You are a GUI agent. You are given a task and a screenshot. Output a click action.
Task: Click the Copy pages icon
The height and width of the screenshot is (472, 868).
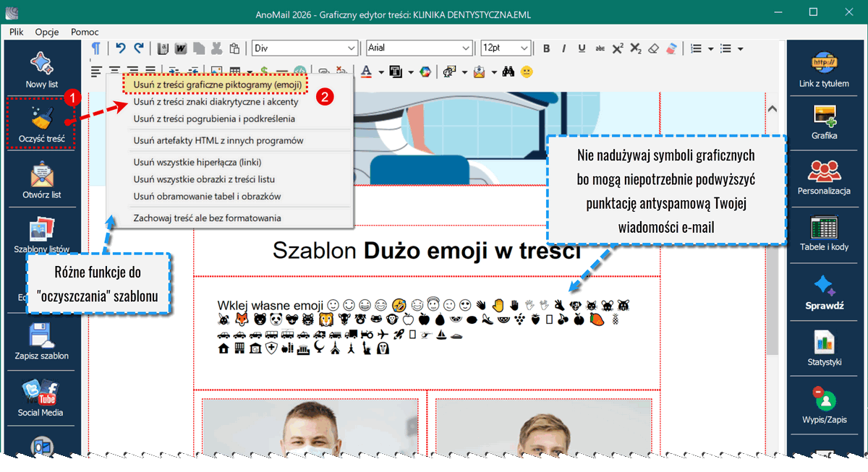point(198,48)
